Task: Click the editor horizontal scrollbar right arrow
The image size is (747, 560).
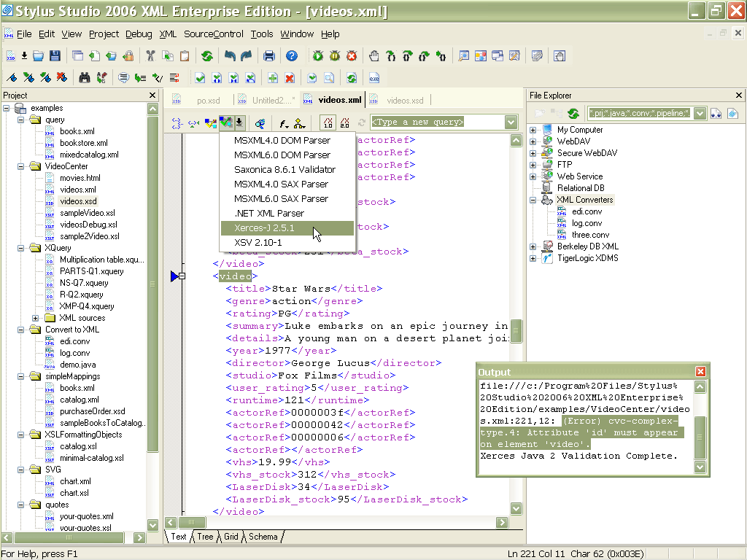Action: [x=502, y=522]
